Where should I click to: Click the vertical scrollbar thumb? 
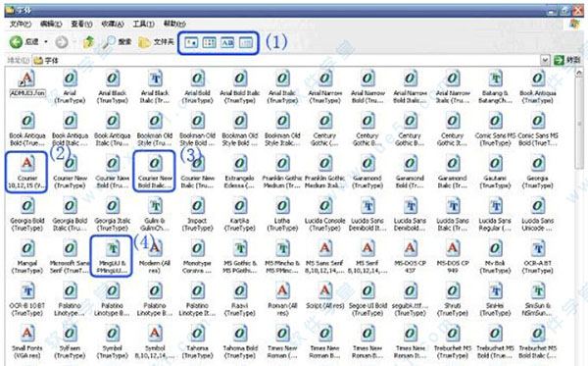click(579, 123)
